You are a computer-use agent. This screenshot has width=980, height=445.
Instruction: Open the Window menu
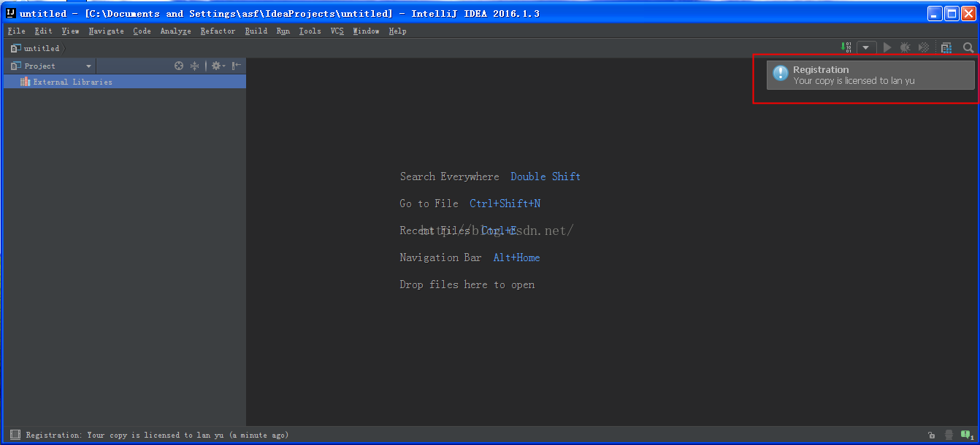click(x=366, y=31)
